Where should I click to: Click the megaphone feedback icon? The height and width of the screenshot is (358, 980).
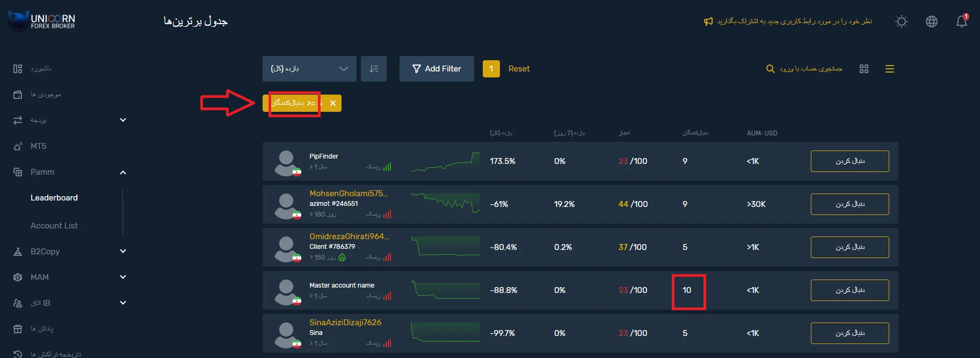[708, 22]
